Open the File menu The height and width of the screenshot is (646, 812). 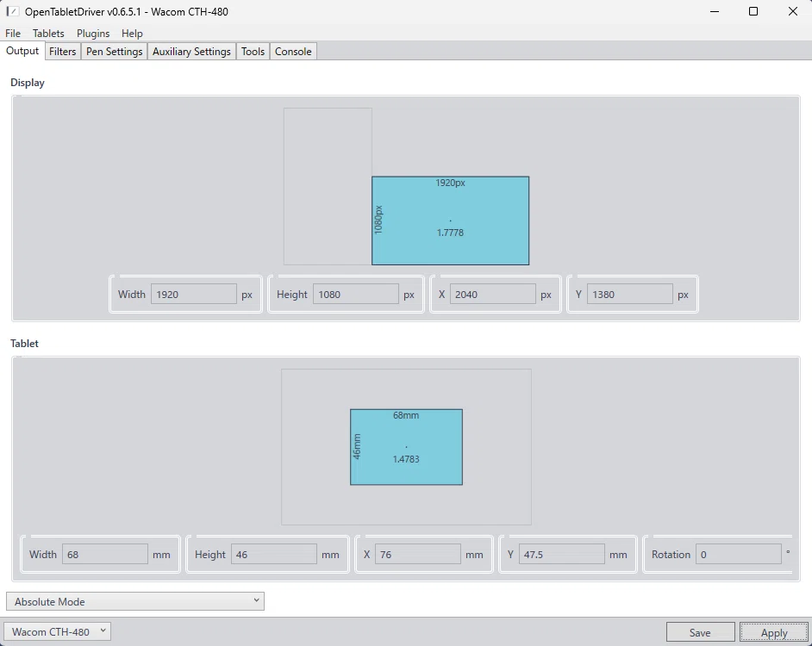tap(13, 33)
